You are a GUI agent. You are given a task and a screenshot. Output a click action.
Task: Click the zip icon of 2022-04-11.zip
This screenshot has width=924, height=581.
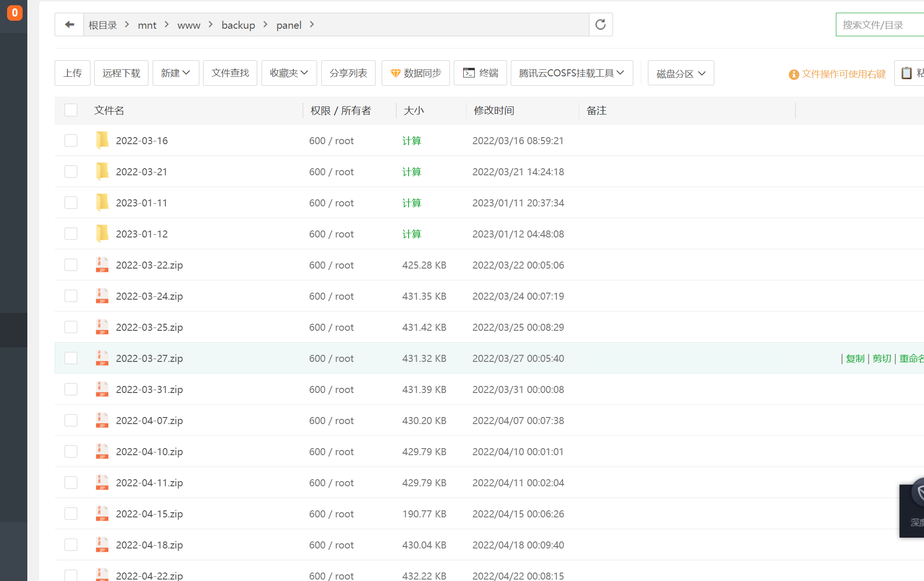(x=102, y=483)
